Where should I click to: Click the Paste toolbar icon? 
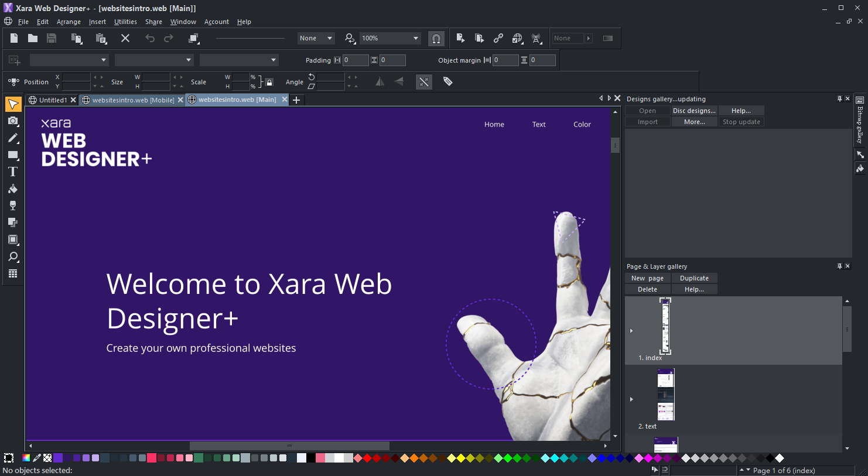coord(101,38)
